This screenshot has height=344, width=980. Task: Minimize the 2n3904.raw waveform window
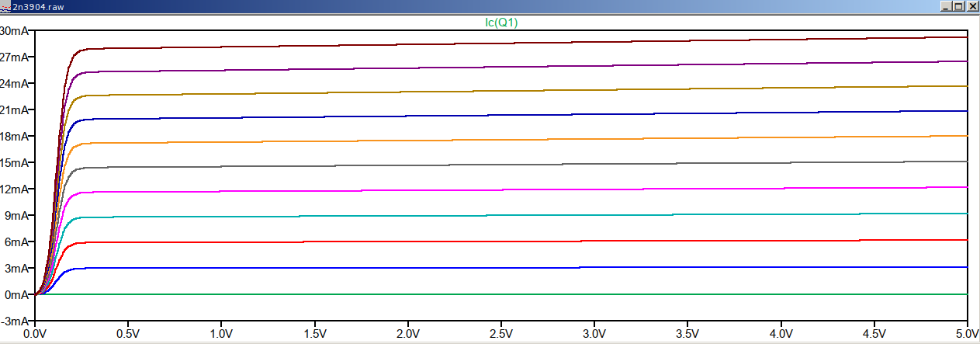[945, 5]
